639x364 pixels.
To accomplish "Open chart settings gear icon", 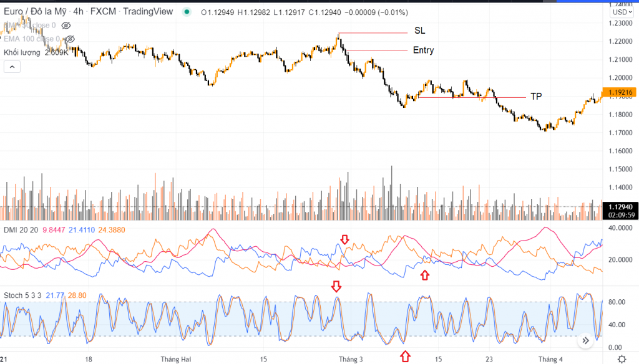I will tap(622, 358).
